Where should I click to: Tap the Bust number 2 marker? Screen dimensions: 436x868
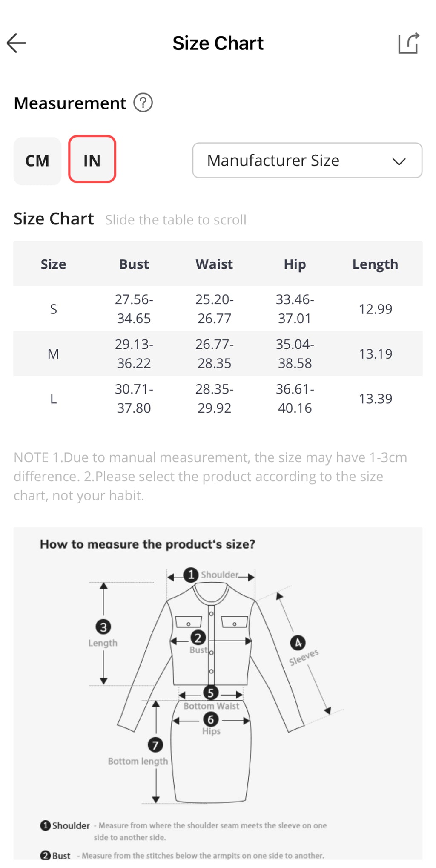point(198,638)
